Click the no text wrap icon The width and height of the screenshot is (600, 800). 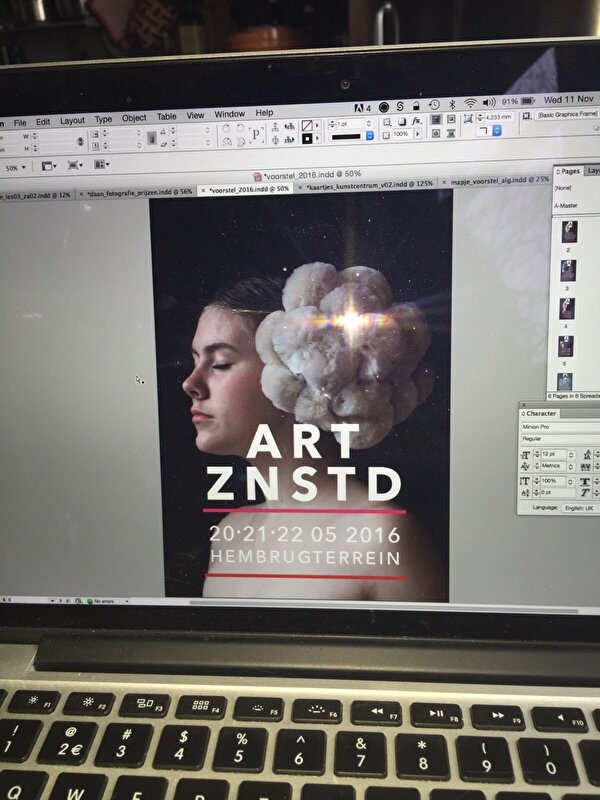click(x=436, y=119)
